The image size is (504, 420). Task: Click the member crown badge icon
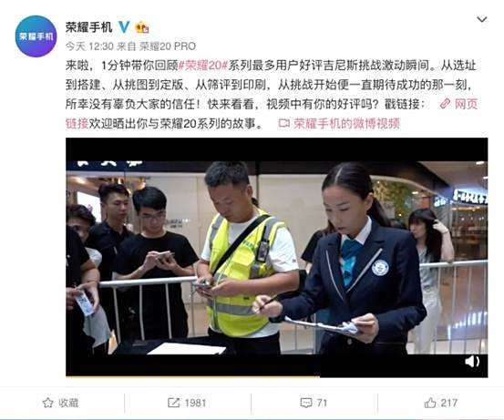pyautogui.click(x=142, y=27)
